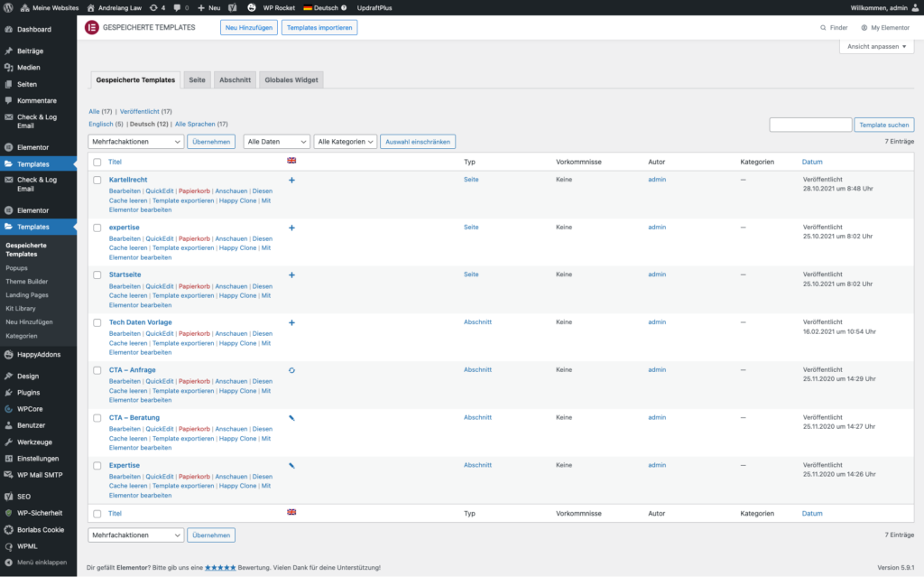Click the UK flag icon in table footer

[x=291, y=512]
